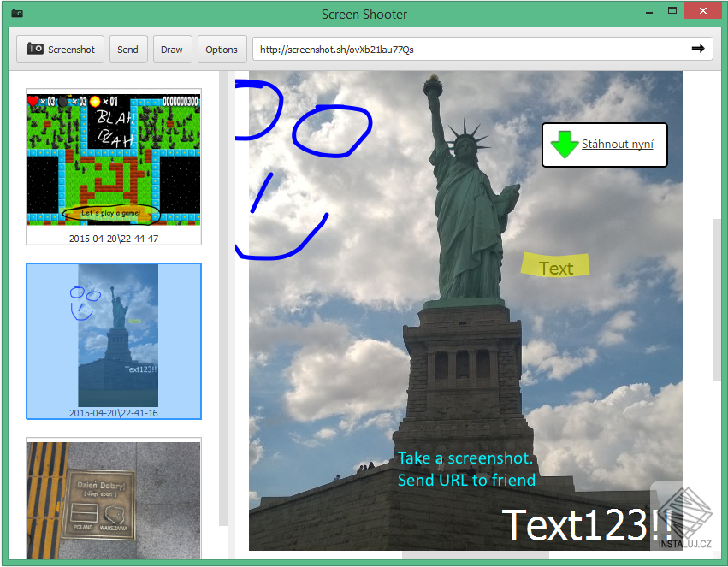Image resolution: width=728 pixels, height=567 pixels.
Task: Minimize the Screen Shooter window
Action: pyautogui.click(x=649, y=13)
